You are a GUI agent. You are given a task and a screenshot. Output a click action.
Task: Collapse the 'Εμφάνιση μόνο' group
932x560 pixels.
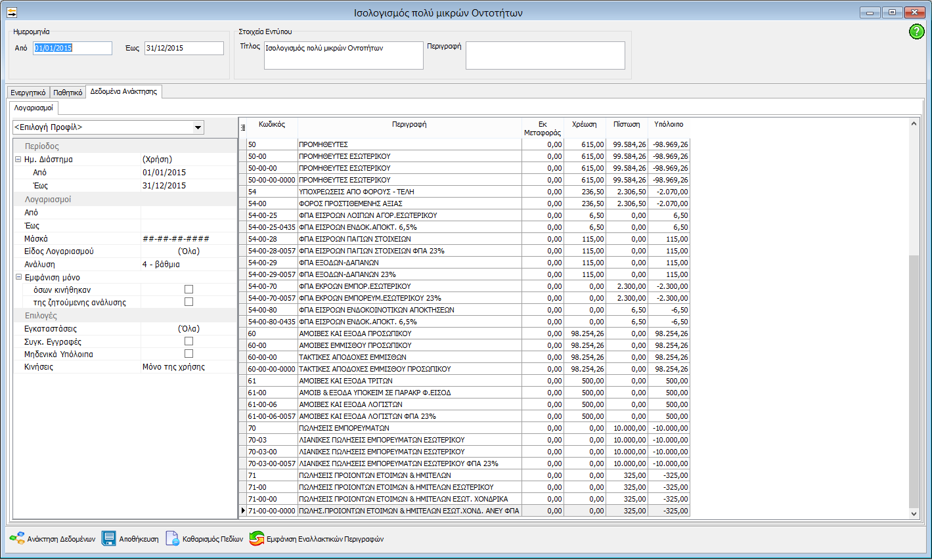coord(18,277)
